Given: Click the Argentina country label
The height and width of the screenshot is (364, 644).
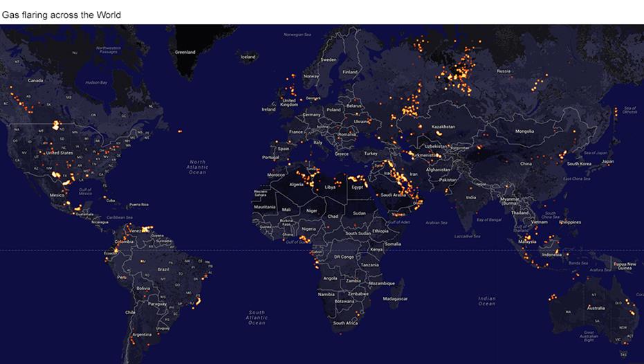Looking at the screenshot, I should click(142, 334).
